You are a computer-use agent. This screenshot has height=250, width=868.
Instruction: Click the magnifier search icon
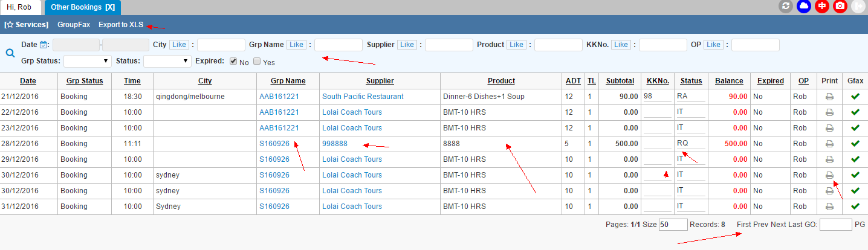click(10, 53)
